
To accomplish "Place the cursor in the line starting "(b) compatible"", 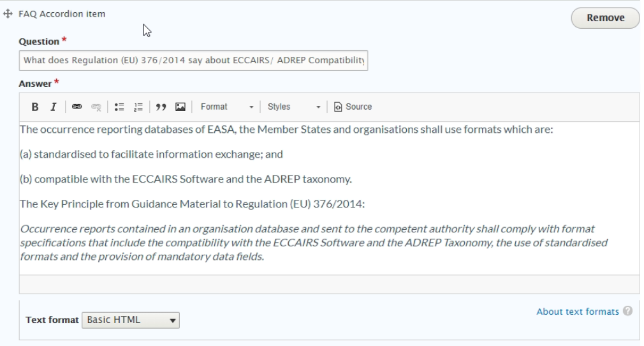I will [186, 179].
